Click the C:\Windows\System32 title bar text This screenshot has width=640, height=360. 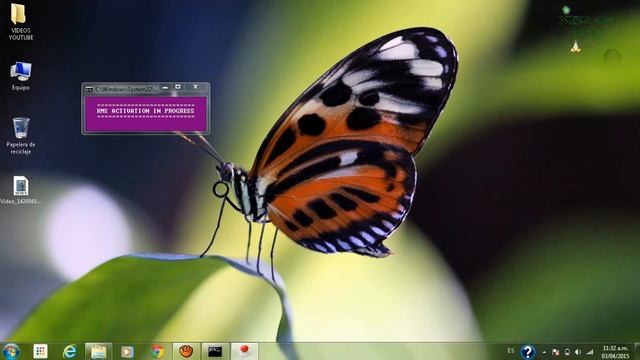(x=125, y=89)
